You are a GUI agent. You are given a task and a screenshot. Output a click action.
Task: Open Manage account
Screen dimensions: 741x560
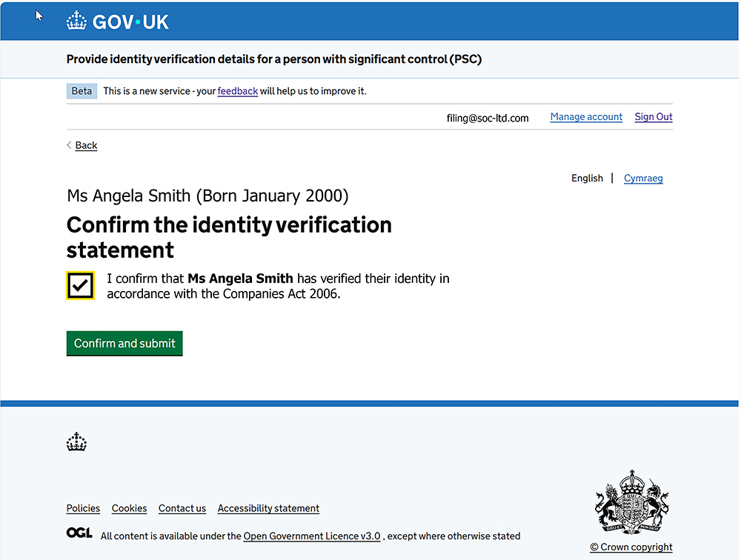click(586, 117)
